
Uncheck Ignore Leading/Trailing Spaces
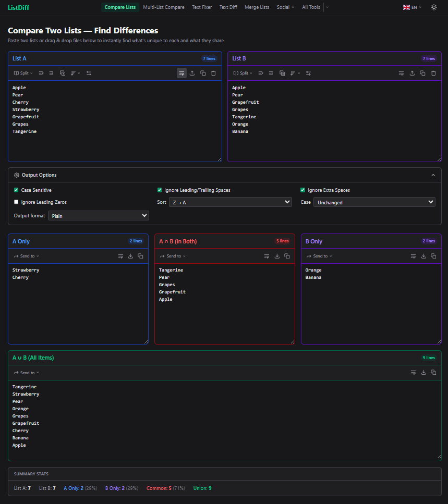[x=160, y=190]
